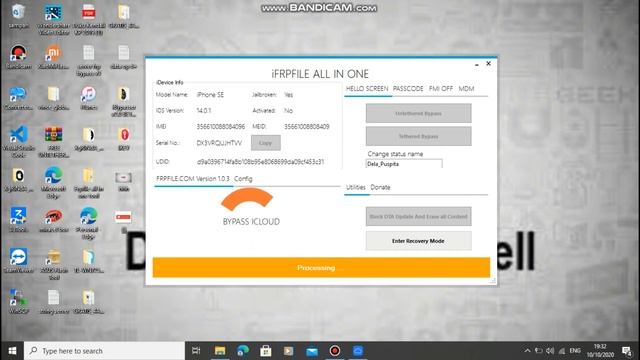Viewport: 640px width, 360px height.
Task: Open Microsoft Store from the taskbar
Action: tap(266, 351)
